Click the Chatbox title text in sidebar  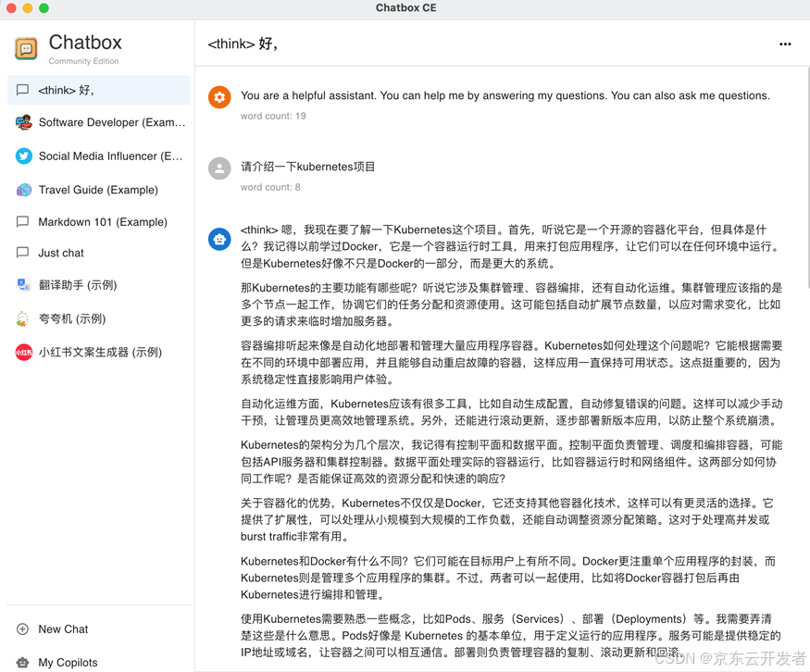click(85, 43)
